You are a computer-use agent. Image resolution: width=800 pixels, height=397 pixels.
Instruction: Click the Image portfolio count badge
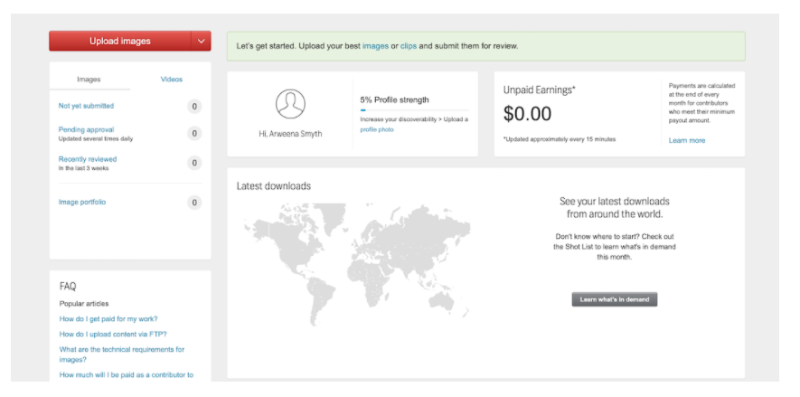tap(194, 203)
